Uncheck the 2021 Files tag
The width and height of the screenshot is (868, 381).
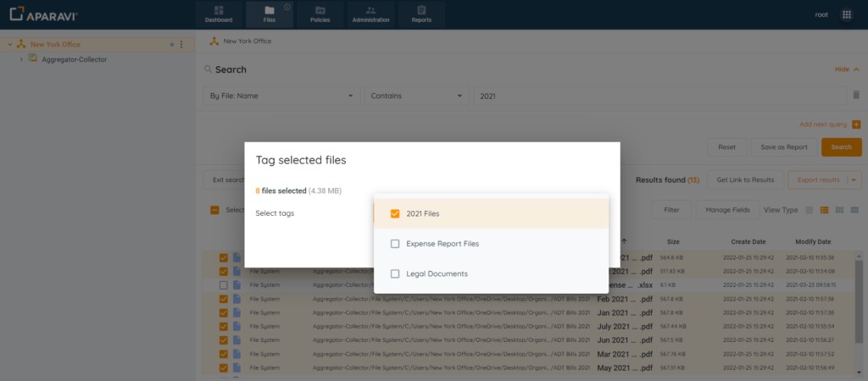[395, 213]
